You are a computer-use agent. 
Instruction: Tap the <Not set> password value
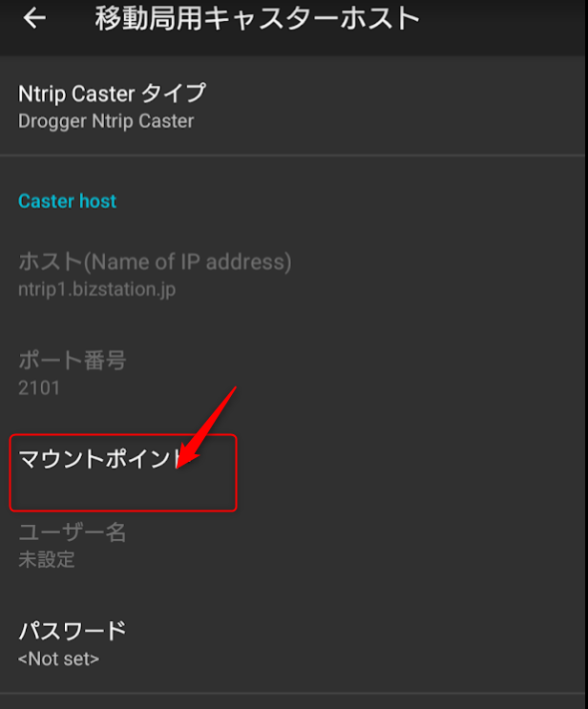[x=58, y=658]
